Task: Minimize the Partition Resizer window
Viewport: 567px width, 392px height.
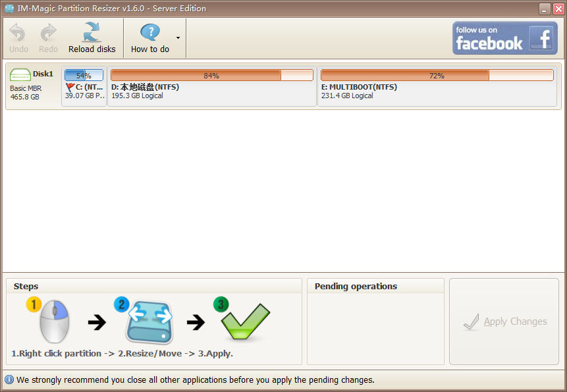Action: click(545, 9)
